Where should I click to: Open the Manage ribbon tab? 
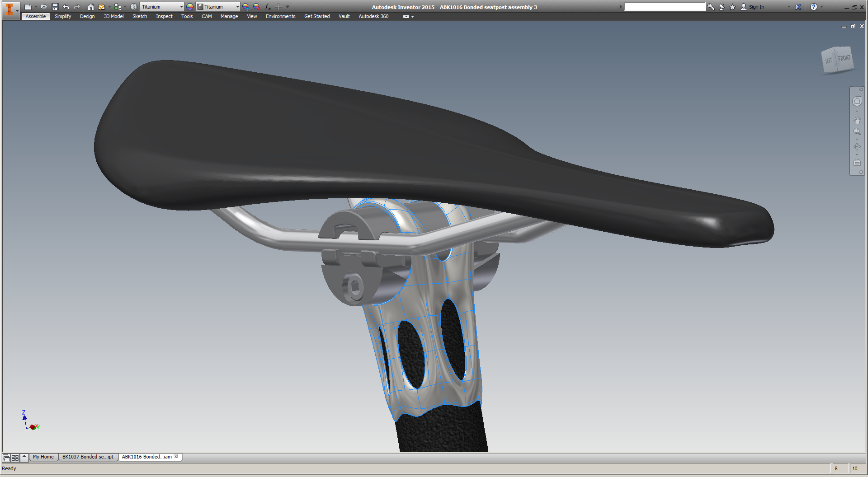pyautogui.click(x=229, y=16)
